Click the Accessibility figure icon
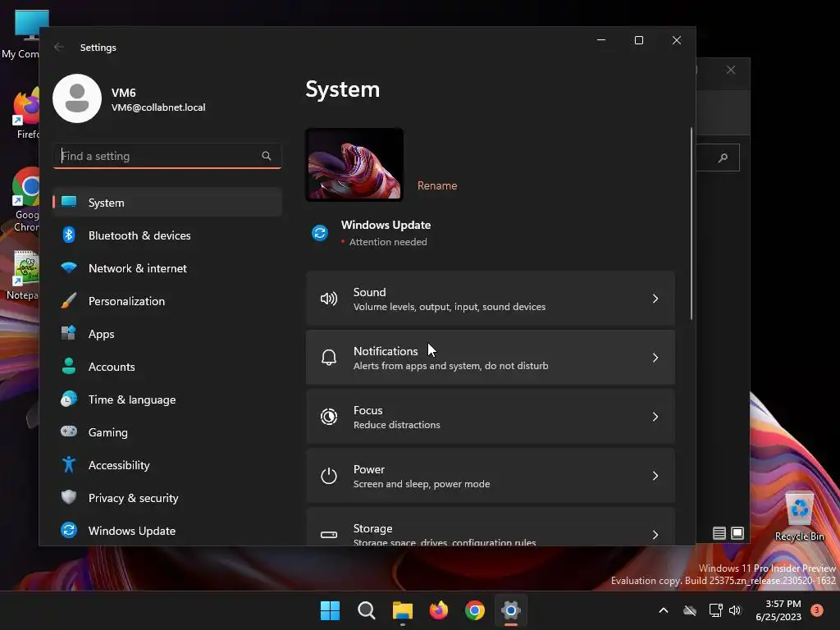This screenshot has width=840, height=630. point(69,464)
